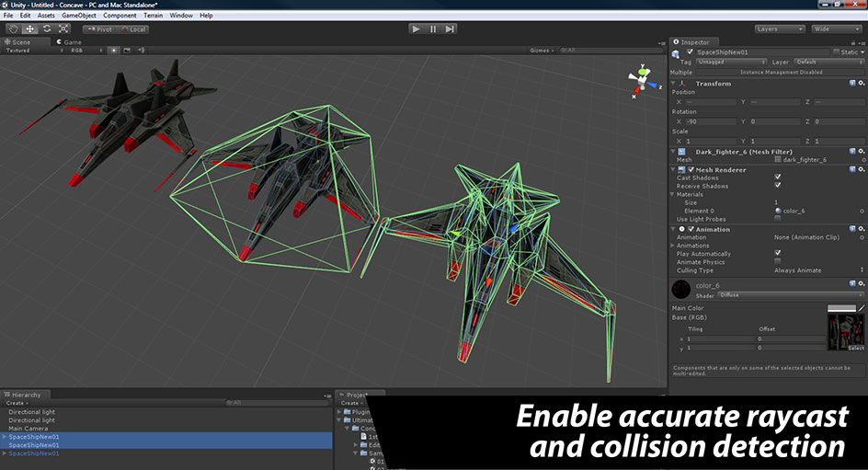Open the Mesh Filter gear menu
Screen dimensions: 868x470
click(862, 151)
